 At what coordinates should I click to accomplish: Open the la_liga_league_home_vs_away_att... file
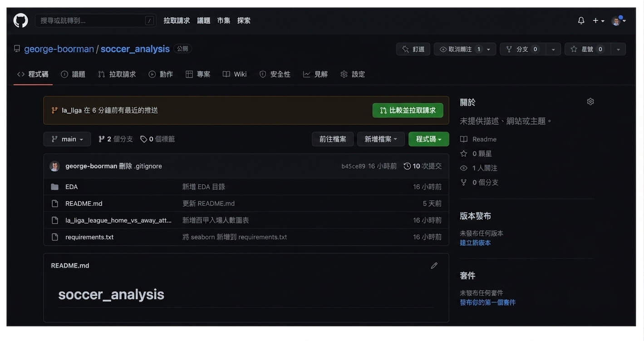pyautogui.click(x=118, y=220)
